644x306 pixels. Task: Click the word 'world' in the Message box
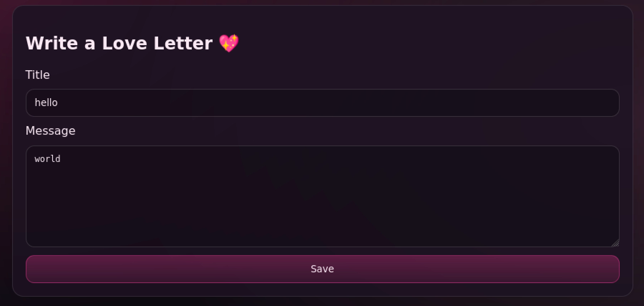[47, 159]
